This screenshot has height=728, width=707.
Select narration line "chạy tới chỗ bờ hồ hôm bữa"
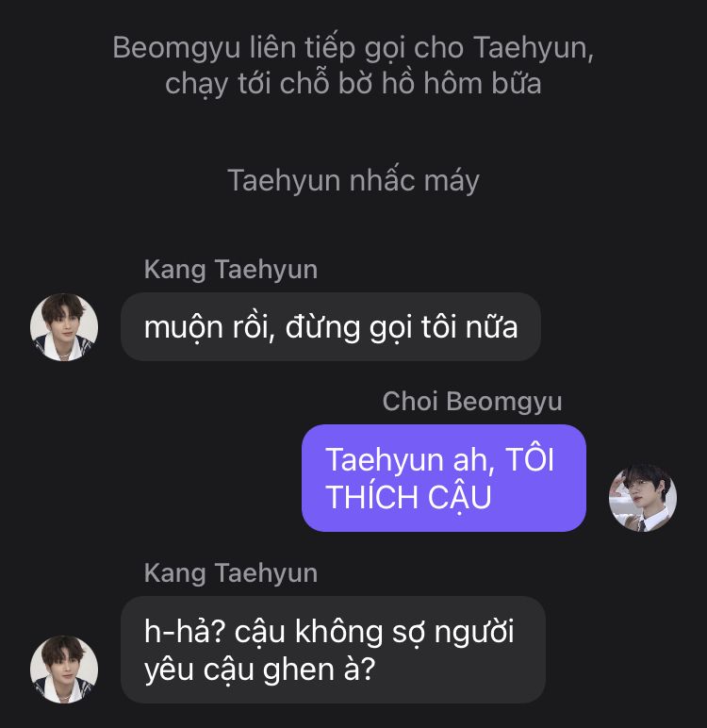(353, 84)
